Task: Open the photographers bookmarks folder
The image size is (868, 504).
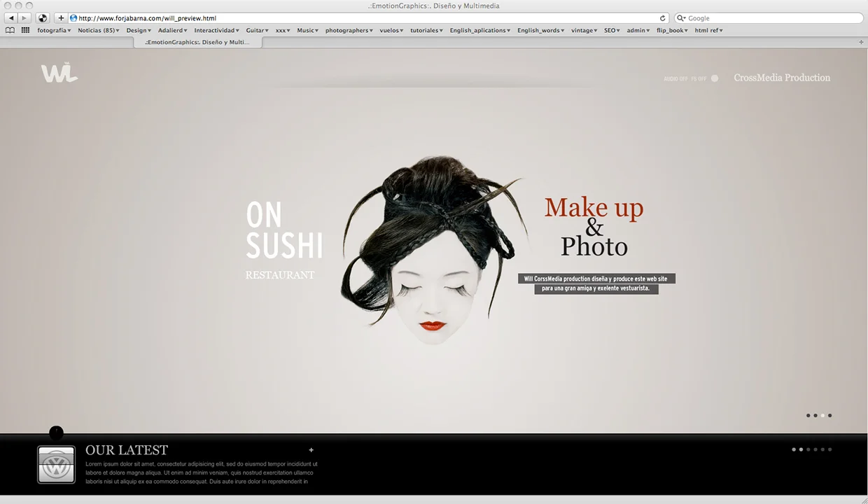Action: [x=349, y=30]
